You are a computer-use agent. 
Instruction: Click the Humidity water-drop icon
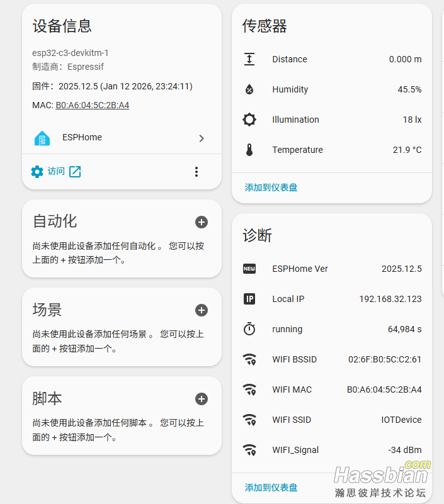(249, 89)
